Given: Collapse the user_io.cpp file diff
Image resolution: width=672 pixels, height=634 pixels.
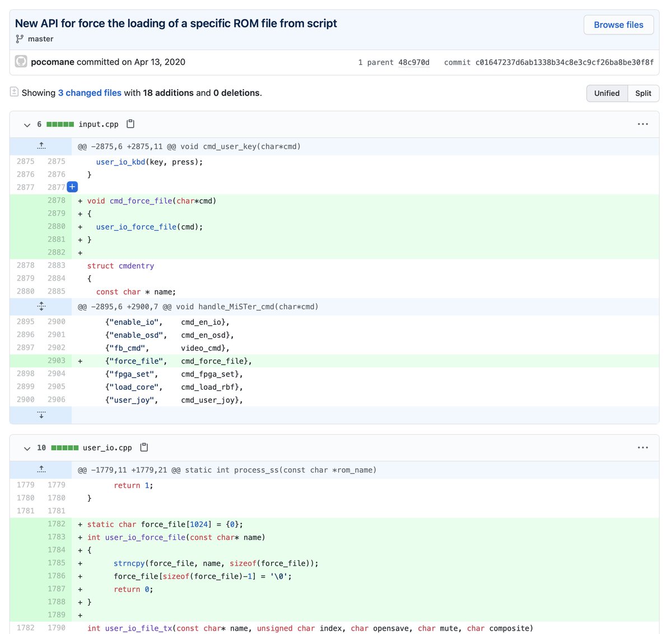Looking at the screenshot, I should [27, 448].
